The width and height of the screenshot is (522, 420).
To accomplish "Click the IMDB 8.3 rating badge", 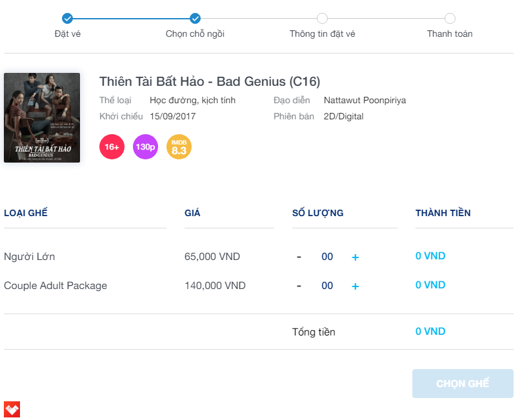I will [179, 147].
